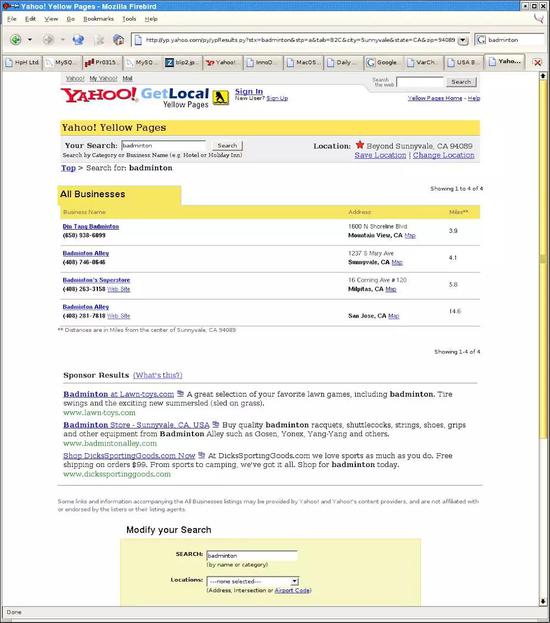Viewport: 550px width, 623px height.
Task: Click the Your Search text field
Action: tap(163, 145)
